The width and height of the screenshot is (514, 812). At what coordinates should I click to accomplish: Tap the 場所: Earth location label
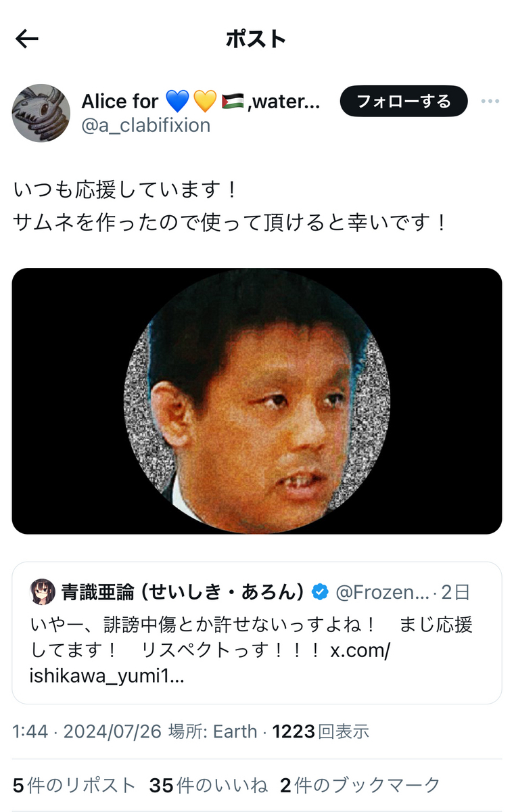pos(213,731)
